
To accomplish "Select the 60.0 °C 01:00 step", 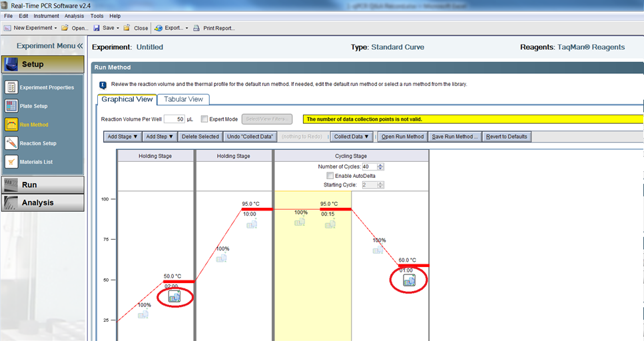I will pos(414,265).
